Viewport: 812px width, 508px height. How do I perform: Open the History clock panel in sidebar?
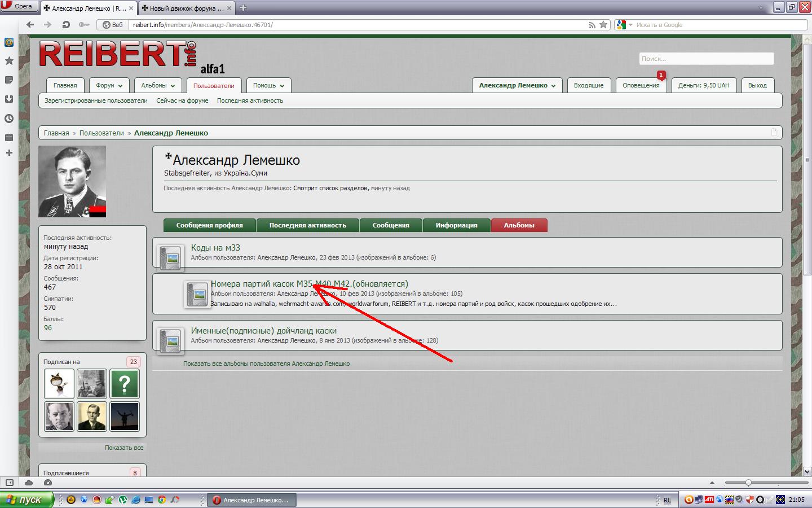tap(9, 119)
